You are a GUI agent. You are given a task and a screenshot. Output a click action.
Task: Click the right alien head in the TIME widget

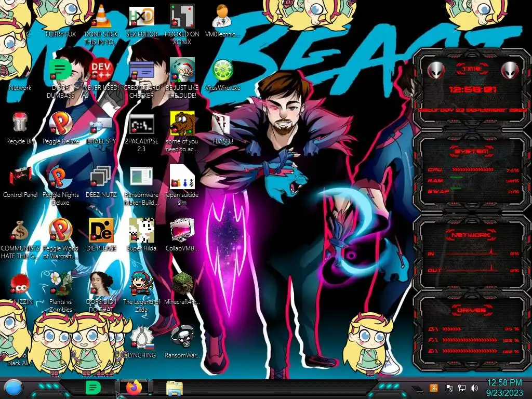510,70
